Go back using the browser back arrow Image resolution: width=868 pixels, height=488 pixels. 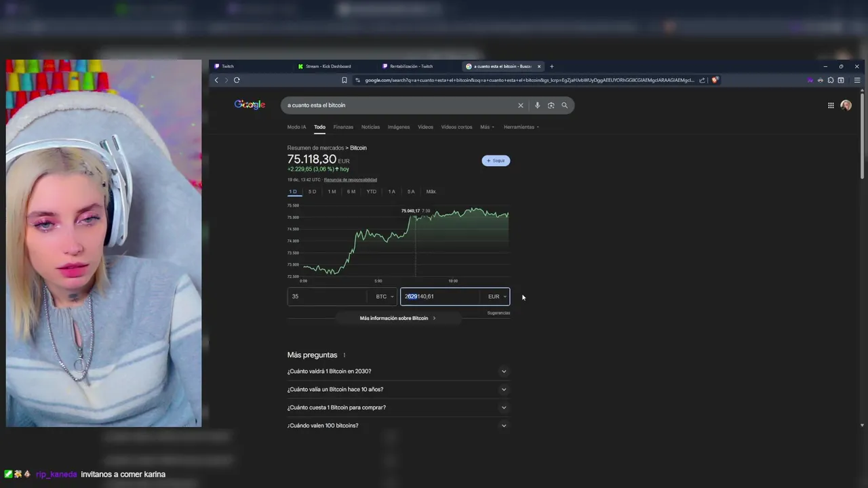[x=216, y=80]
